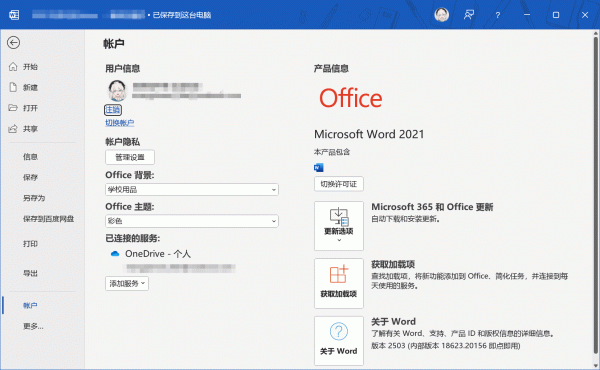The width and height of the screenshot is (600, 370).
Task: Click the new document icon beside 新建
Action: [x=13, y=87]
